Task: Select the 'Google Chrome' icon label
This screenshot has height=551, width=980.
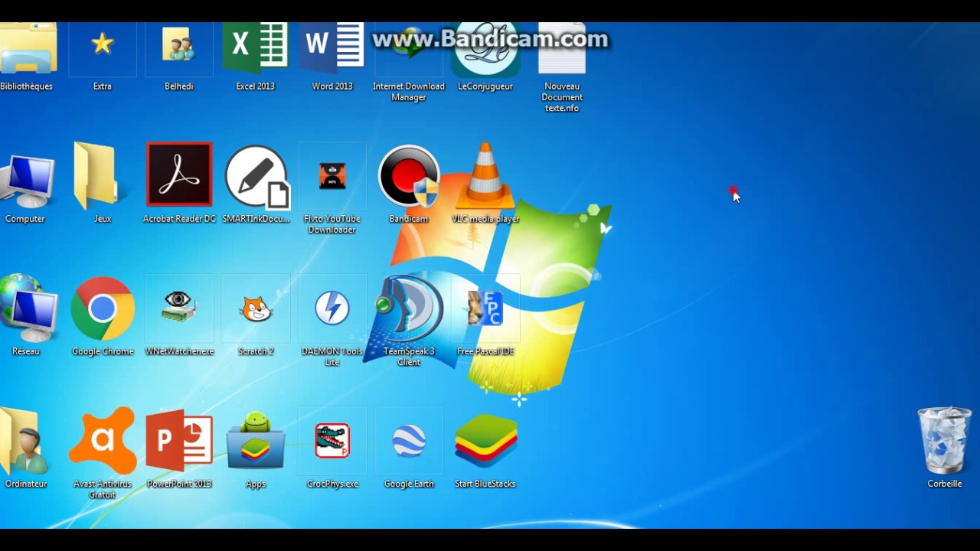Action: tap(103, 351)
